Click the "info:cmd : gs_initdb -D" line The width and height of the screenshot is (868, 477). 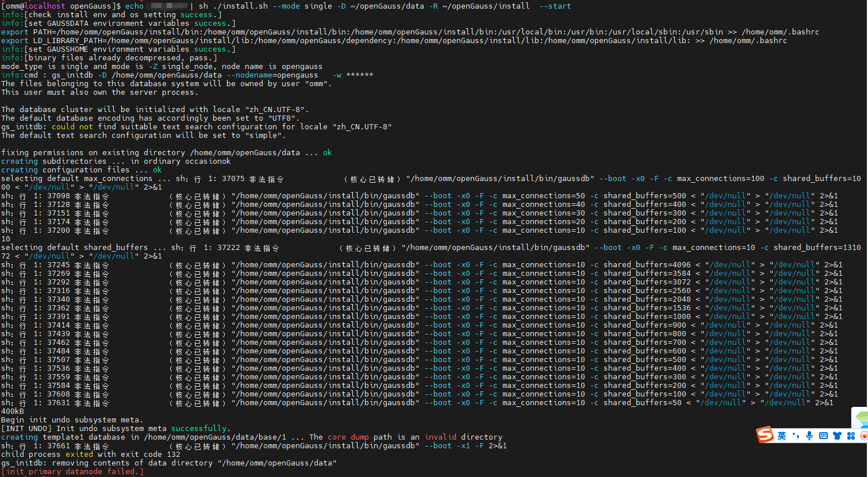click(187, 75)
